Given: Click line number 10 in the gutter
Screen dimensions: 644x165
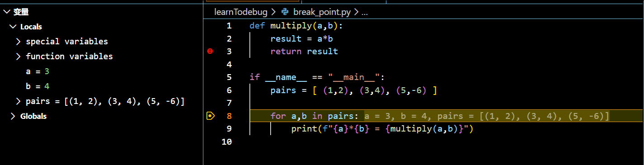Looking at the screenshot, I should 226,142.
